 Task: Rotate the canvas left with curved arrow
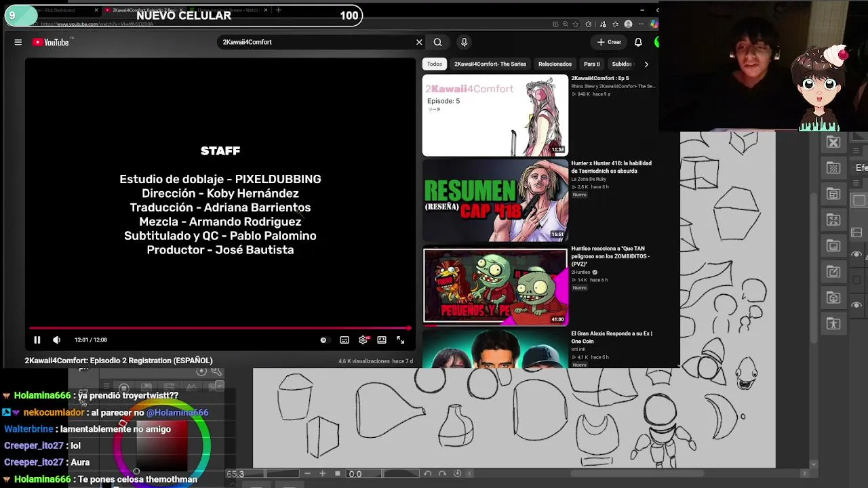click(428, 474)
